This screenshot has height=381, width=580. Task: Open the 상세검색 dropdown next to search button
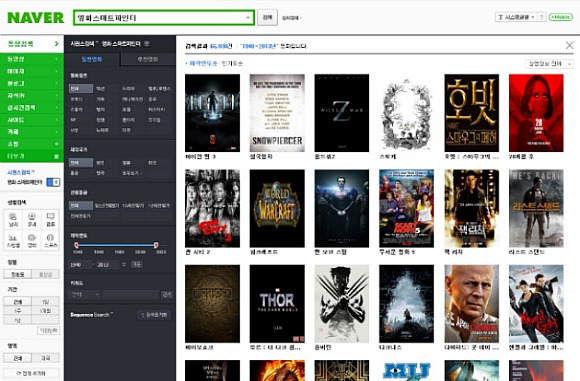tap(292, 18)
